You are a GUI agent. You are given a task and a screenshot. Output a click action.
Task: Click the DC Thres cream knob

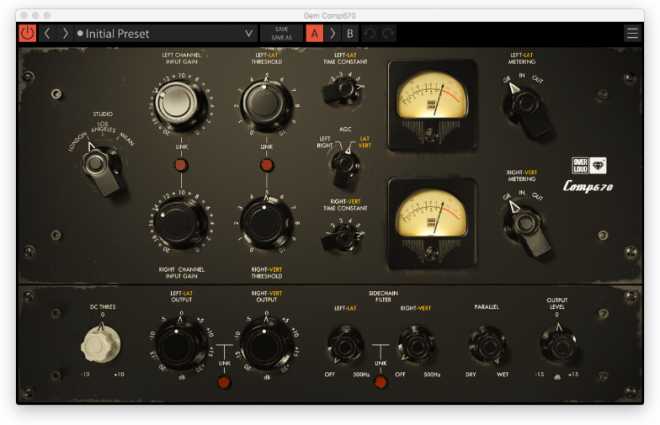[101, 345]
